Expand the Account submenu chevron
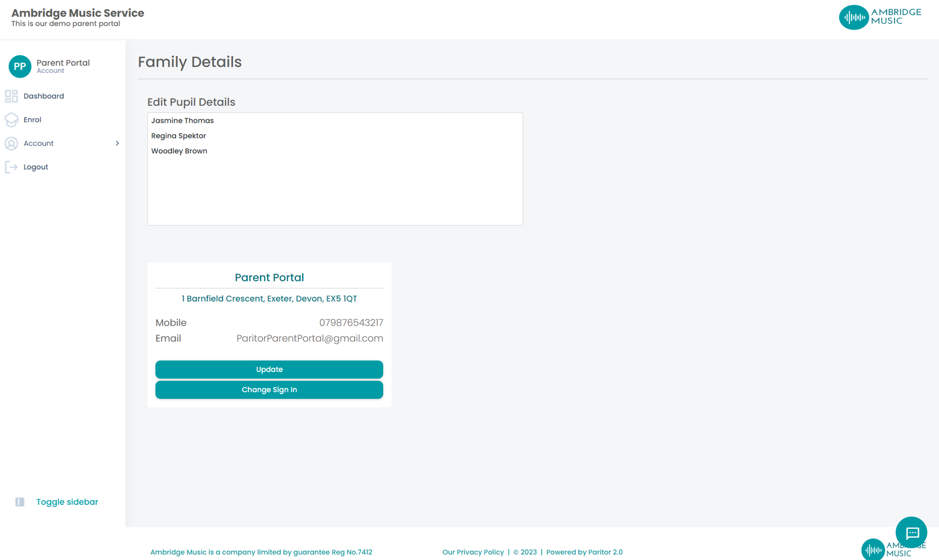This screenshot has width=939, height=560. tap(117, 143)
